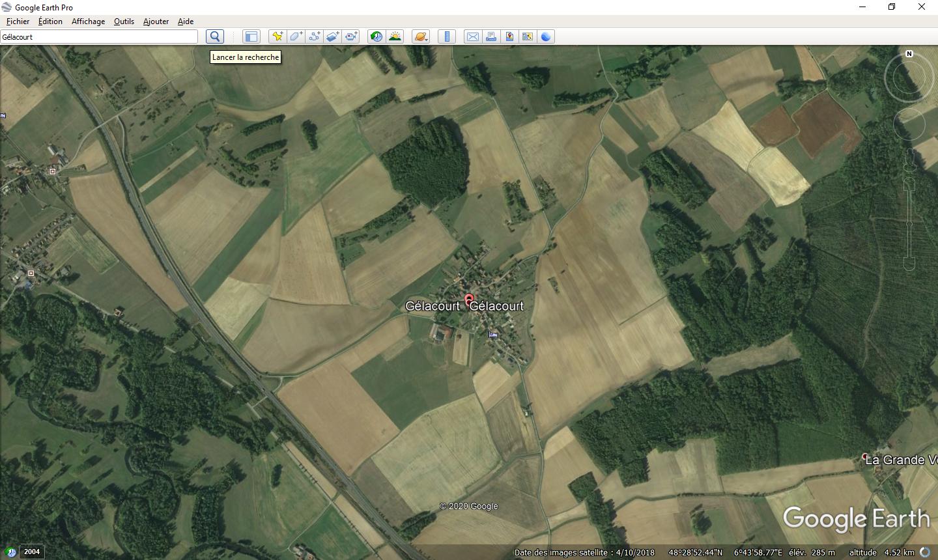
Task: Open the Édition menu
Action: point(50,21)
